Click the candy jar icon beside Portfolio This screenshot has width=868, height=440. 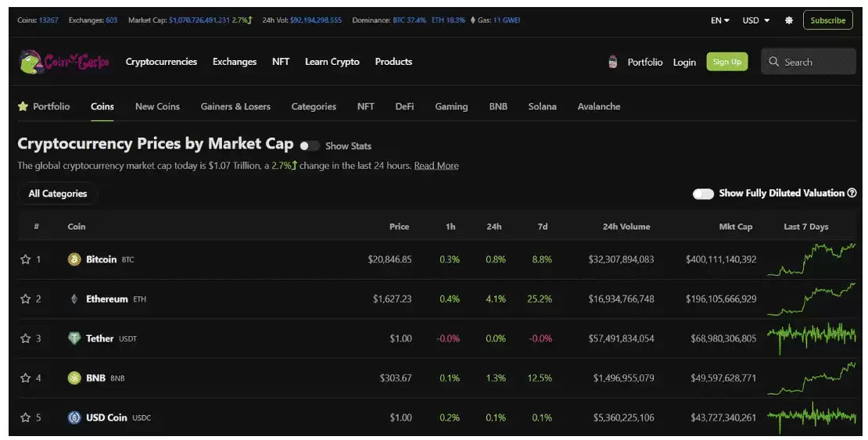[613, 62]
